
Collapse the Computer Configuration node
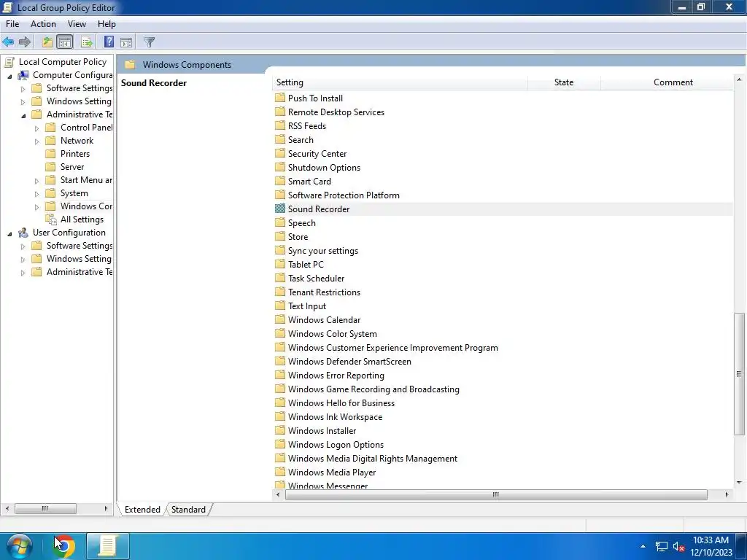[9, 76]
